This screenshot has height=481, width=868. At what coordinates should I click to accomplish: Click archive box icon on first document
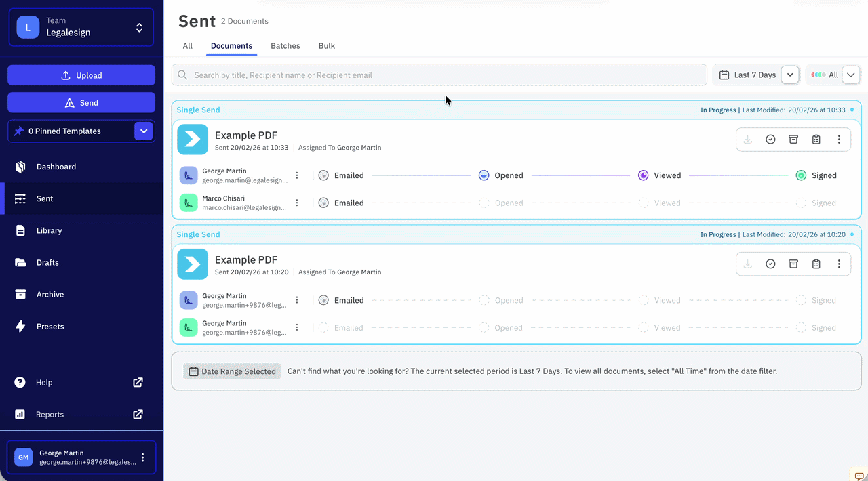coord(793,140)
